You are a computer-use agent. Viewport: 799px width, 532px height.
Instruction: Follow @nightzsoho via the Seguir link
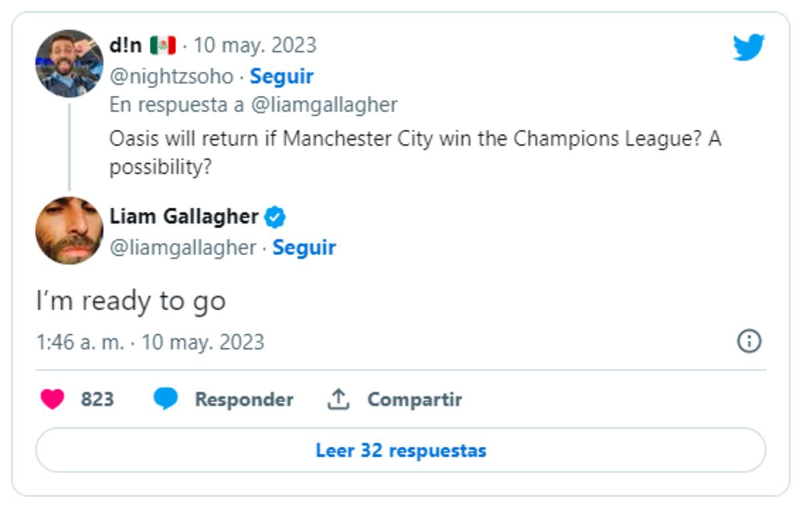point(282,76)
